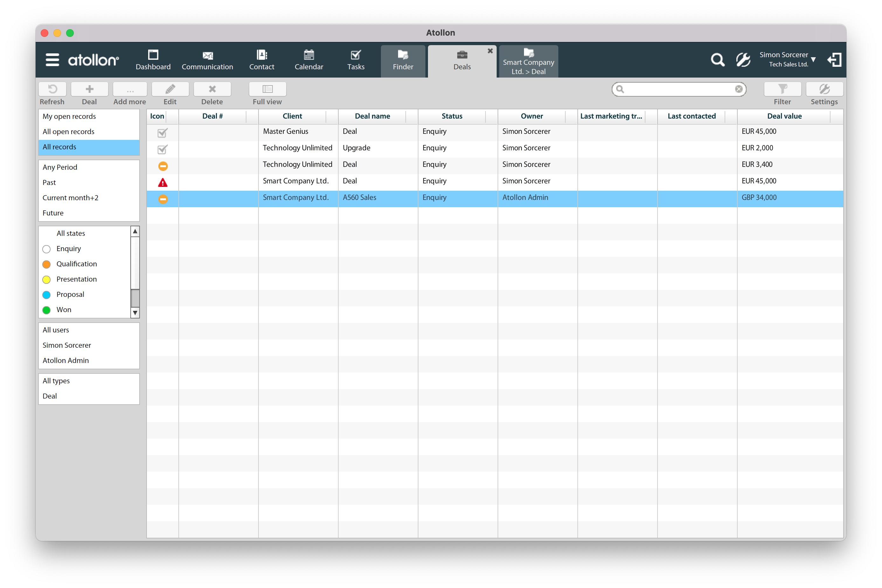882x588 pixels.
Task: Toggle the checkbox icon in the Master Genius row
Action: pos(162,132)
